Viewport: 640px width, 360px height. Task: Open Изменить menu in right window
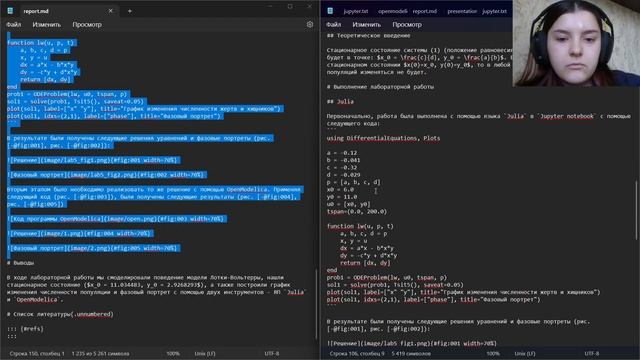tap(367, 24)
